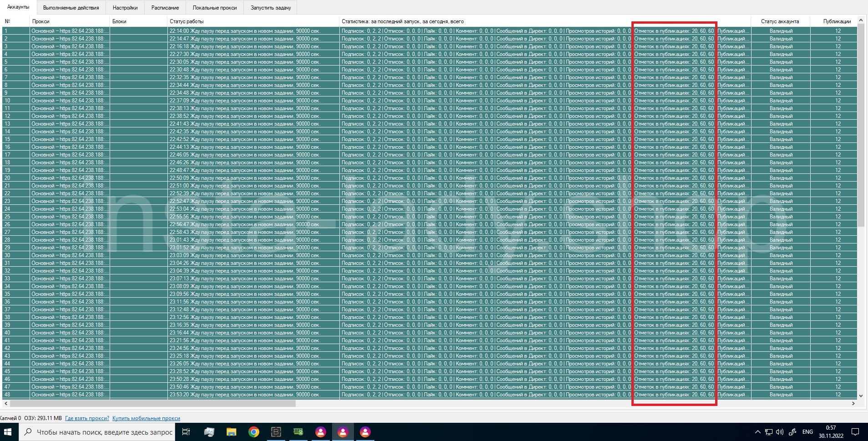Click the № cell reading 36

pyautogui.click(x=15, y=302)
